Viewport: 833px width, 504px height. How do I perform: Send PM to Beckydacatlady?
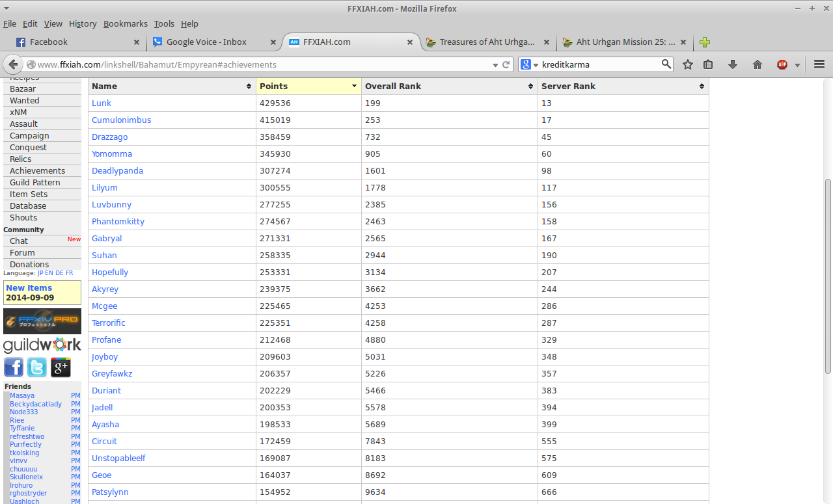[x=75, y=404]
